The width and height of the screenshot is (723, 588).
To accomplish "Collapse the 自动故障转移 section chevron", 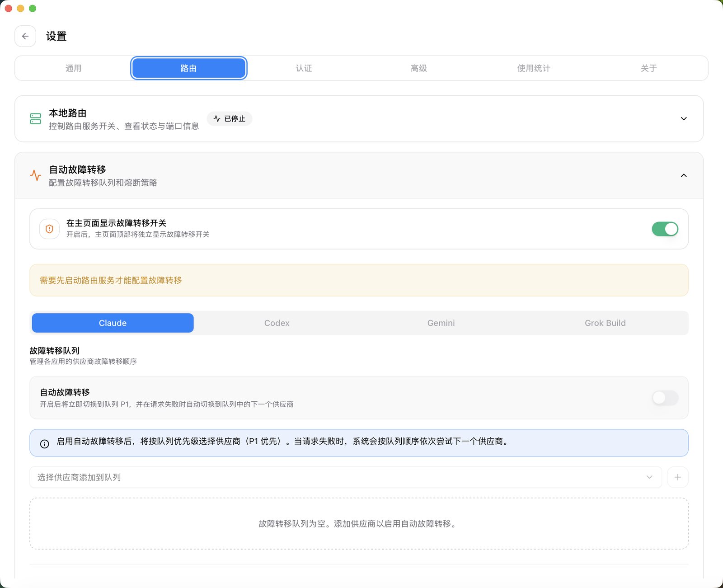I will [x=684, y=175].
